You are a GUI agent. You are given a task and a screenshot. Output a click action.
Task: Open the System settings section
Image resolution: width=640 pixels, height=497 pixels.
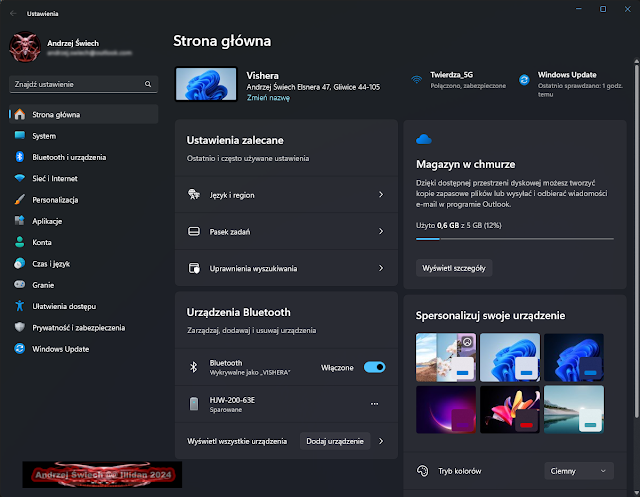pyautogui.click(x=84, y=136)
